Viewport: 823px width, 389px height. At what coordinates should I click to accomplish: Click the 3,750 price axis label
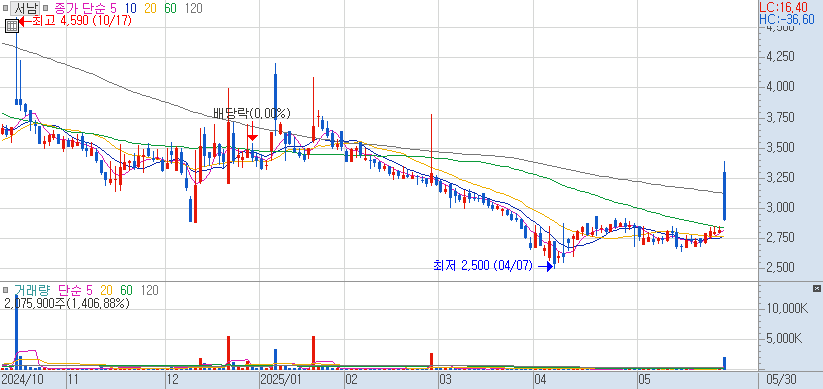click(x=780, y=117)
